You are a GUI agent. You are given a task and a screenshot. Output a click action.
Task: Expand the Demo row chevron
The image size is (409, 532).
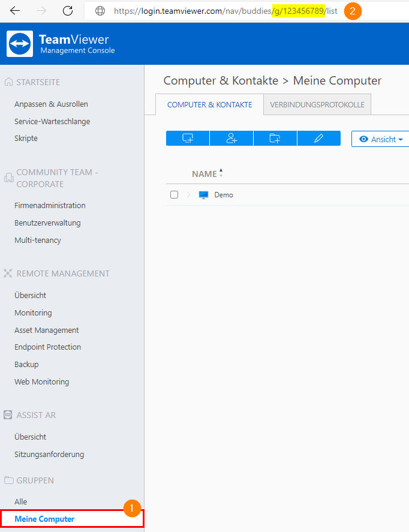click(x=188, y=195)
